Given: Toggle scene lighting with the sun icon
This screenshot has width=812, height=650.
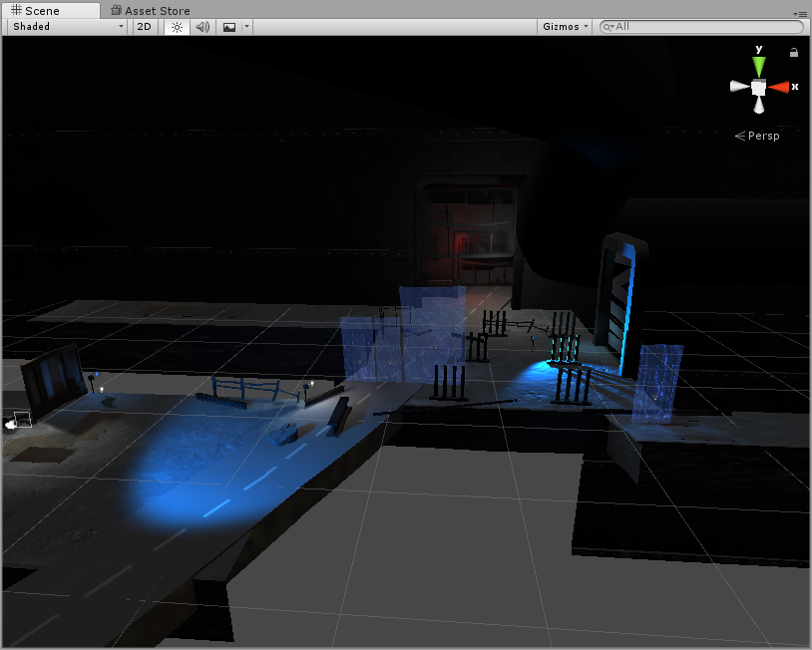Looking at the screenshot, I should pyautogui.click(x=177, y=27).
